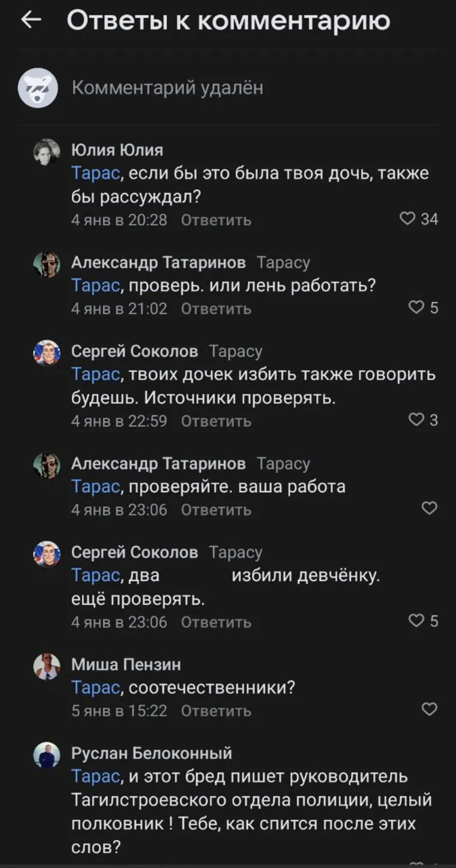This screenshot has height=868, width=456.
Task: Open Юлия Юлия's avatar
Action: click(x=46, y=152)
